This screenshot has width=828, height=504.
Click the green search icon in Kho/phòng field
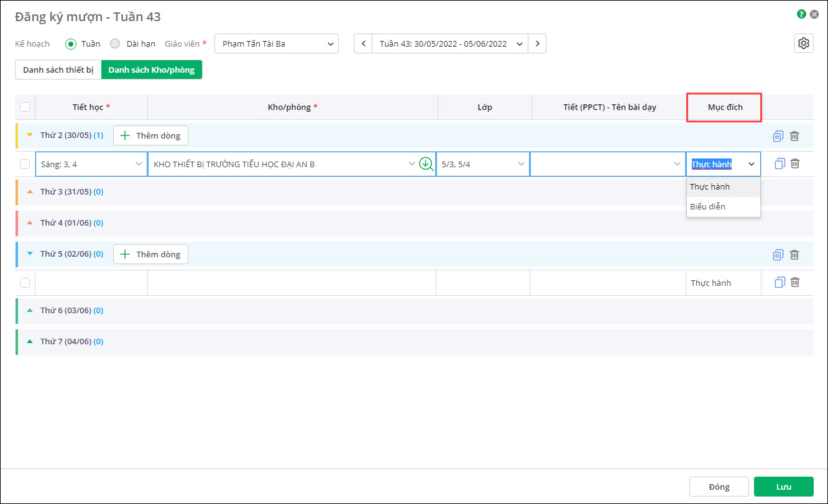(426, 164)
